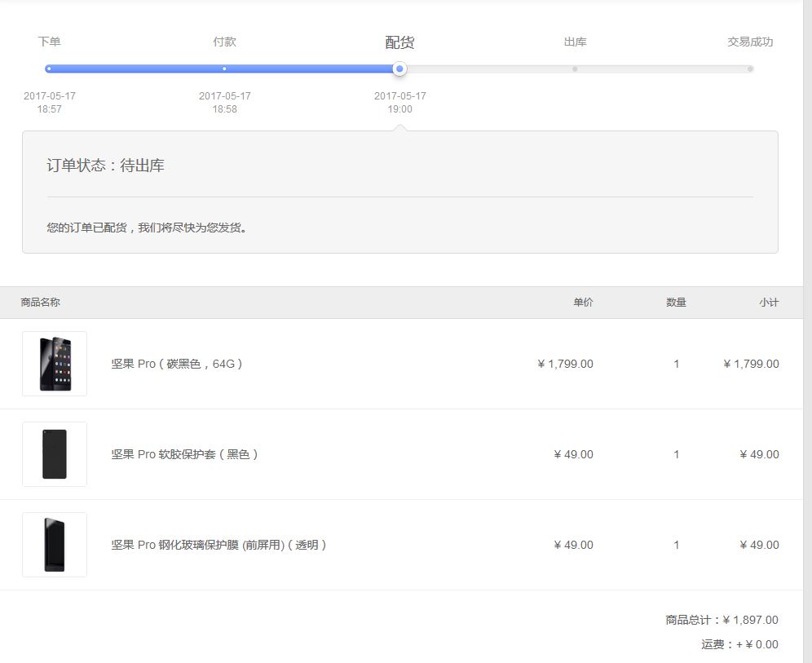Click the 下单 stage label
The height and width of the screenshot is (663, 812).
click(x=49, y=42)
